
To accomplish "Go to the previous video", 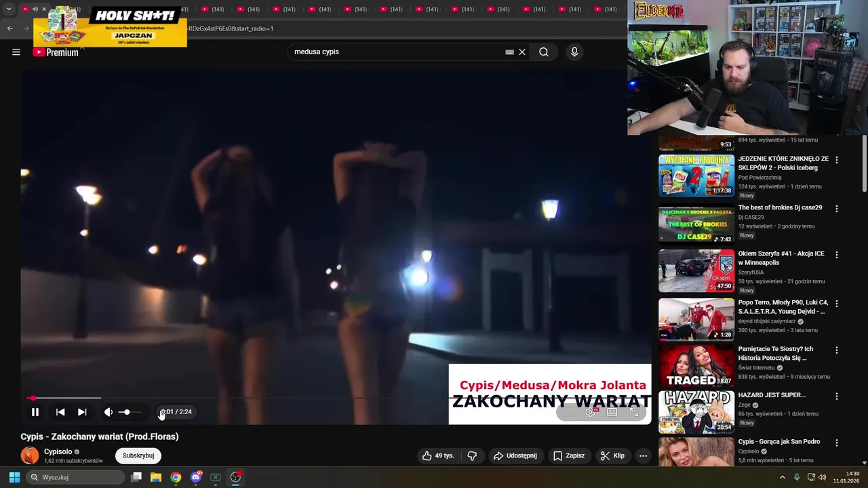I will click(60, 412).
